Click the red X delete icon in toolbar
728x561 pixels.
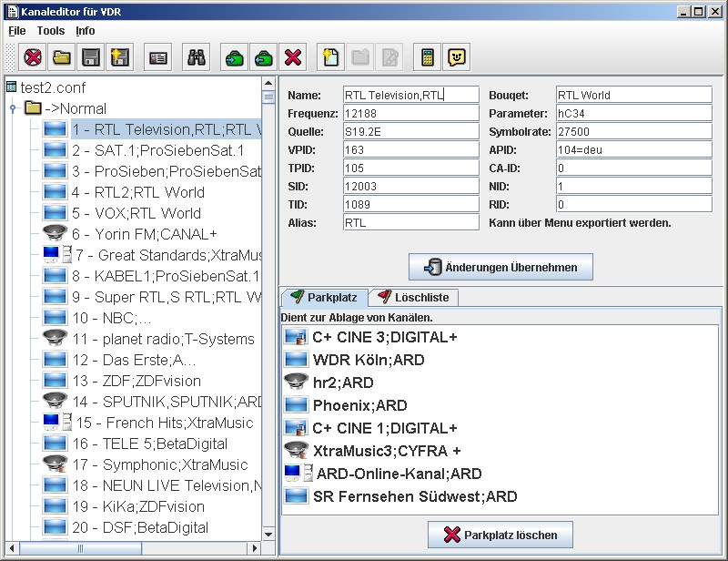[293, 57]
